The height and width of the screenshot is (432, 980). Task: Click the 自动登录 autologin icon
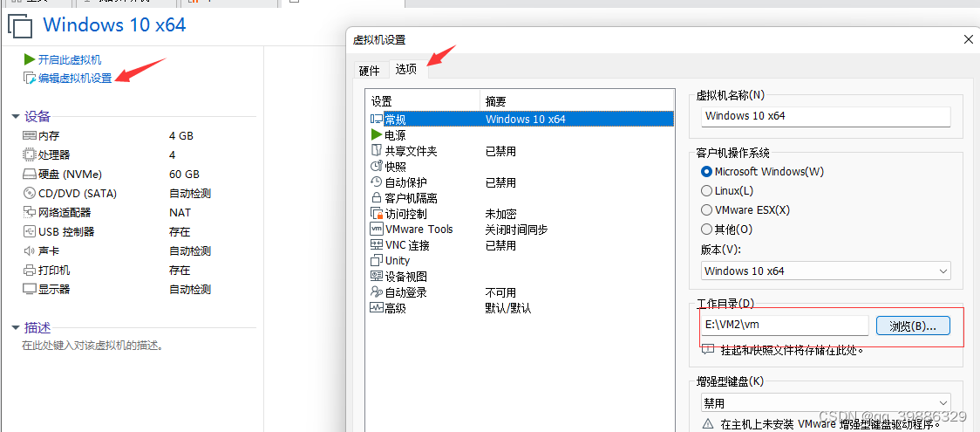[x=377, y=292]
